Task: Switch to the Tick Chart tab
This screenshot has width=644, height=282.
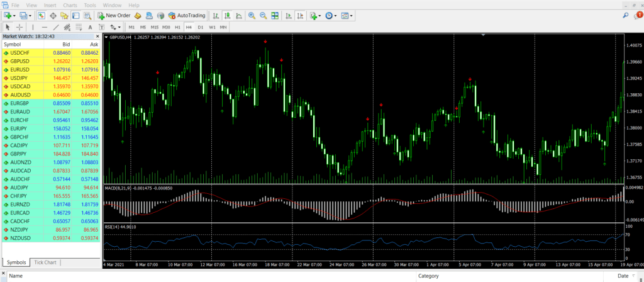Action: tap(45, 262)
